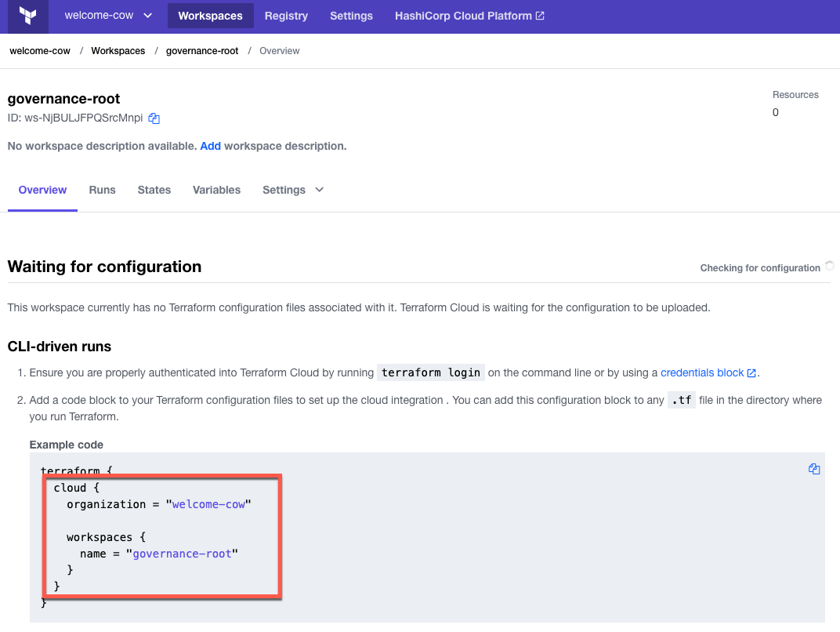Go to welcome-cow via the breadcrumb
Screen dimensions: 840x632
pyautogui.click(x=39, y=50)
